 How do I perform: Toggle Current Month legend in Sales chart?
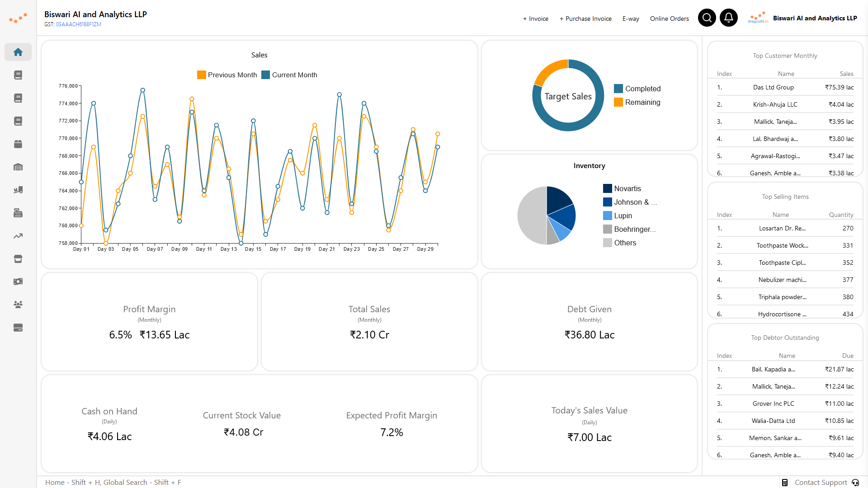click(289, 75)
